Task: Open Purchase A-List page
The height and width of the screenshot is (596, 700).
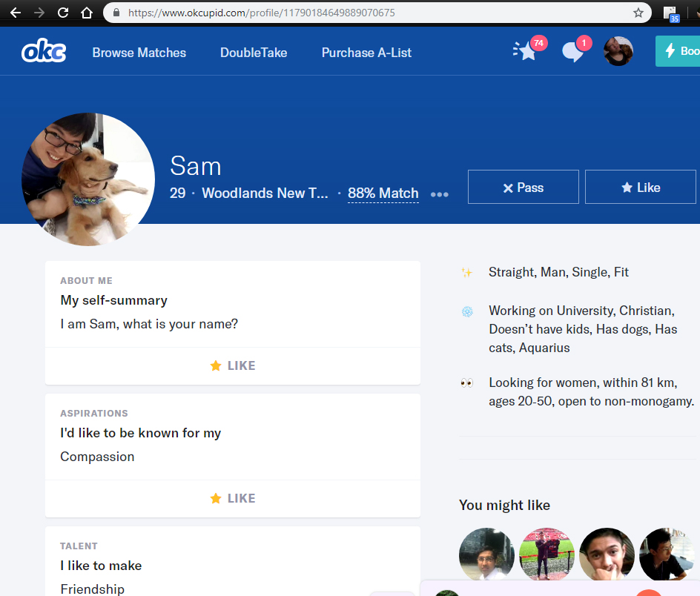Action: (x=366, y=53)
